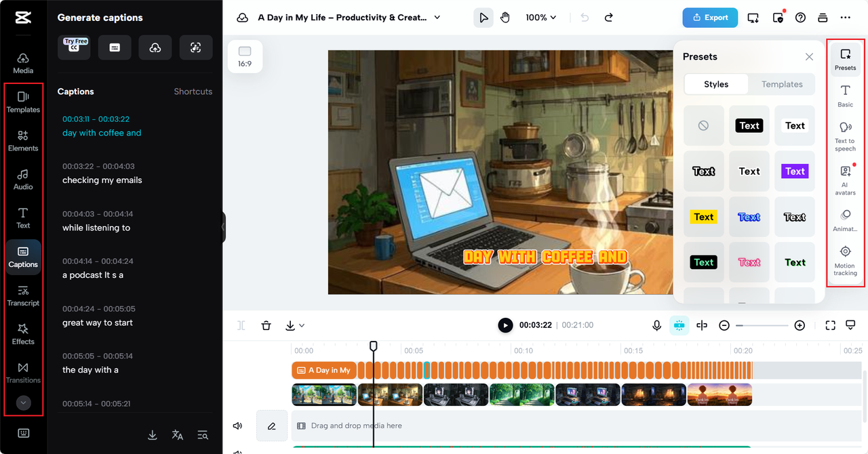
Task: Open the caption Shortcuts link
Action: pos(193,91)
